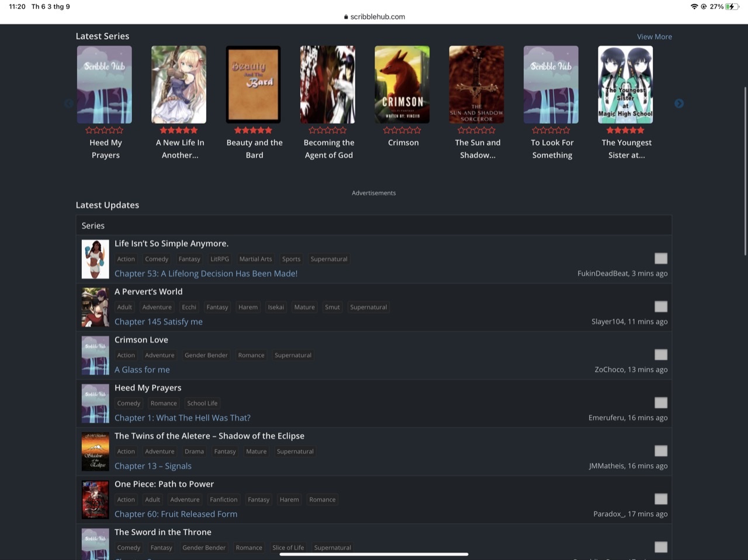Toggle the checkbox for Life Isn't So Simple Anymore

tap(661, 259)
